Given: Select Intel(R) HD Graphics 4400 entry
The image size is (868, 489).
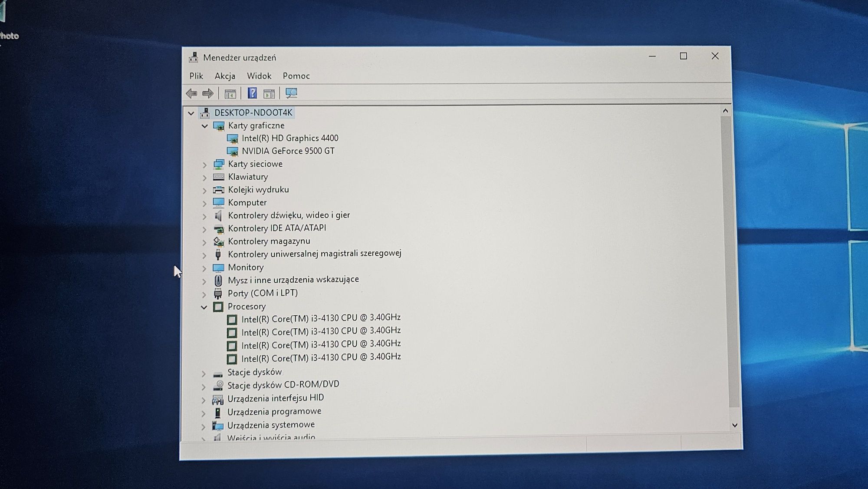Looking at the screenshot, I should tap(290, 138).
